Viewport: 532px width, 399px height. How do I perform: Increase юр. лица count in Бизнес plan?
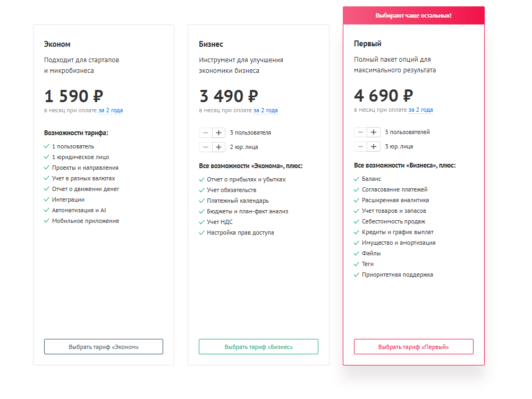218,147
